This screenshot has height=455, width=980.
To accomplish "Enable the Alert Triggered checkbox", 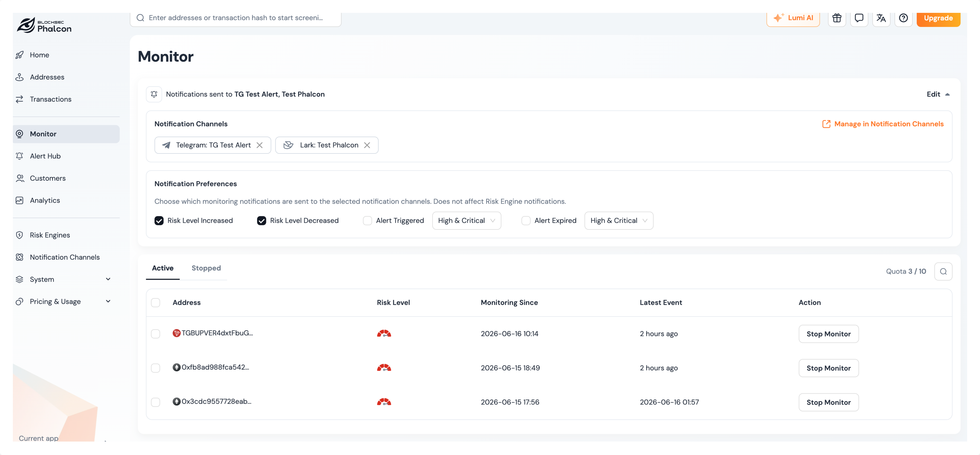I will click(367, 221).
